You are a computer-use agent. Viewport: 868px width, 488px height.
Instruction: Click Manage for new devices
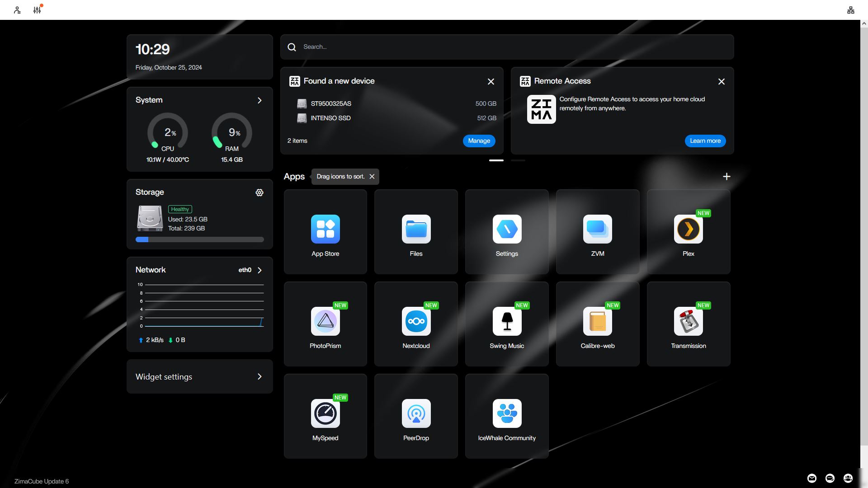479,141
